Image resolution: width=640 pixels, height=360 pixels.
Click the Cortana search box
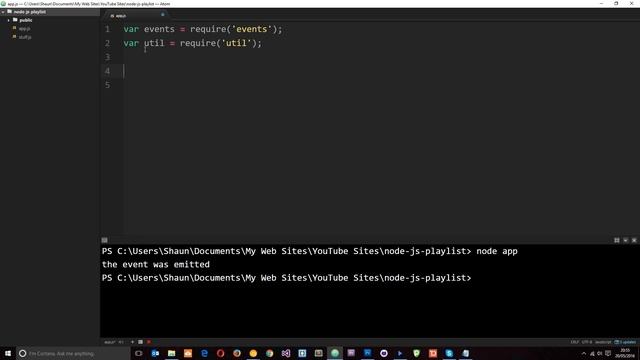[x=73, y=353]
